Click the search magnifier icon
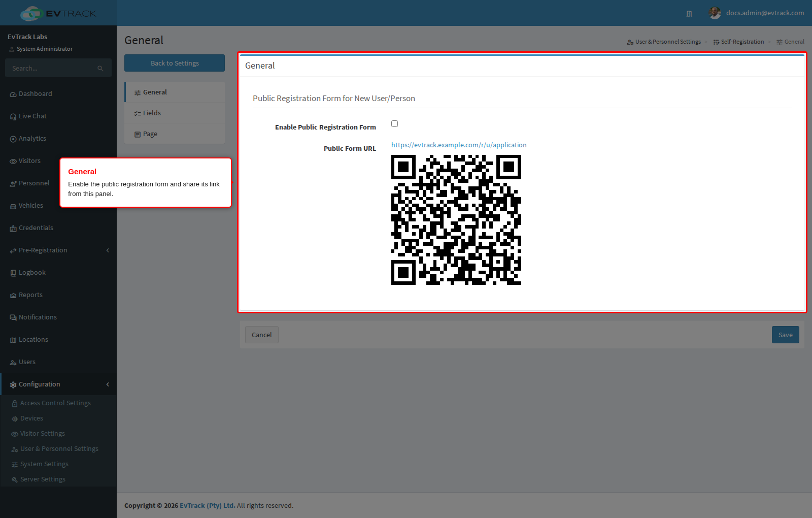 (100, 69)
